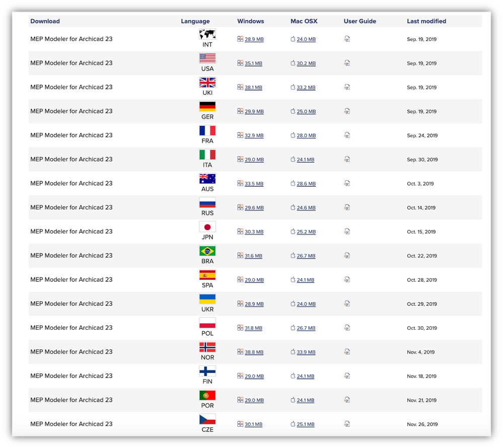Download 28.6 MB Mac installer for AUS
This screenshot has width=503, height=448.
(306, 184)
